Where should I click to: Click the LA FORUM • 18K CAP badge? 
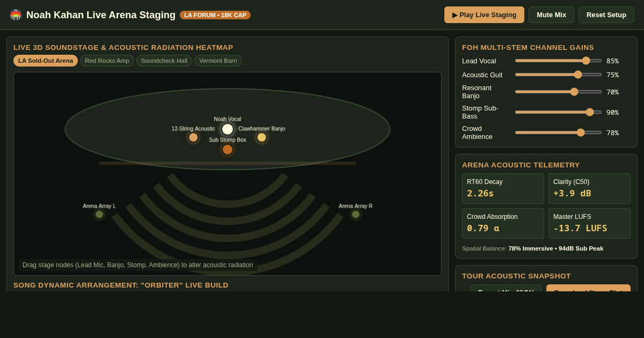point(215,15)
